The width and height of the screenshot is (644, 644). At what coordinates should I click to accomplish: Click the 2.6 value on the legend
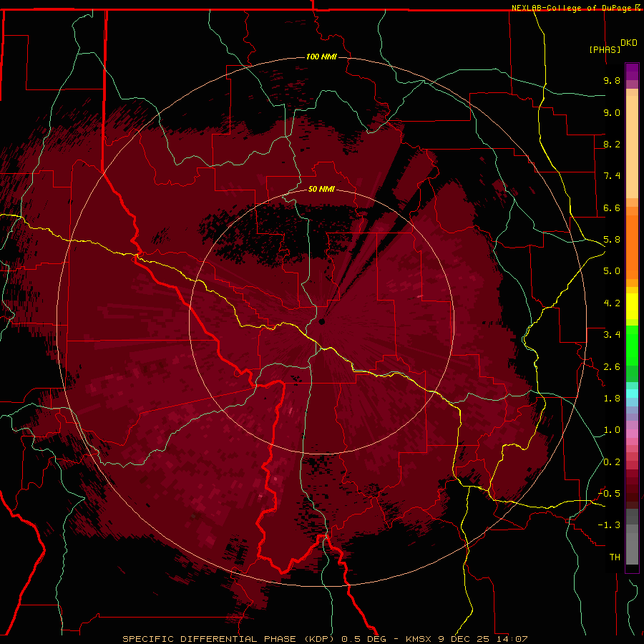(x=612, y=367)
